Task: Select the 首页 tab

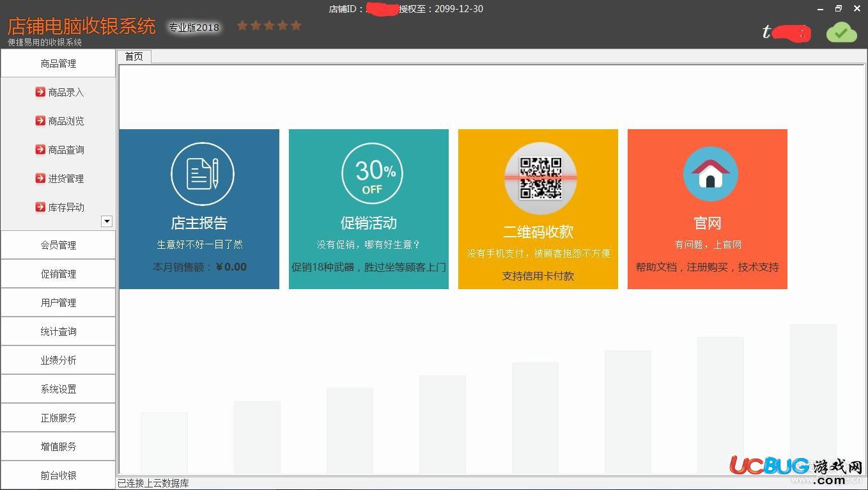Action: (134, 56)
